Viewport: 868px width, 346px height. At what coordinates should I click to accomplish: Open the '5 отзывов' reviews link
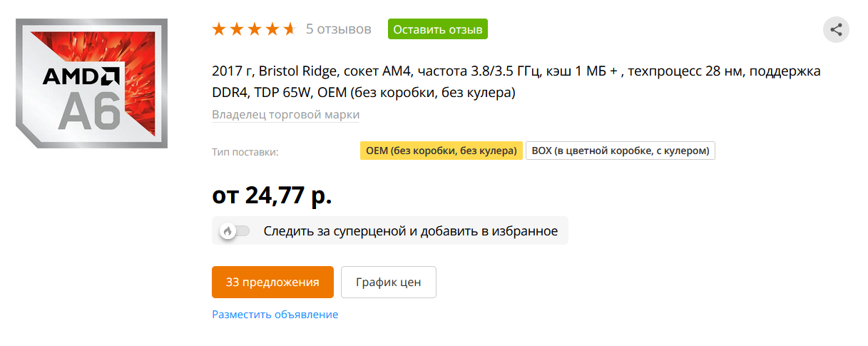click(x=339, y=29)
